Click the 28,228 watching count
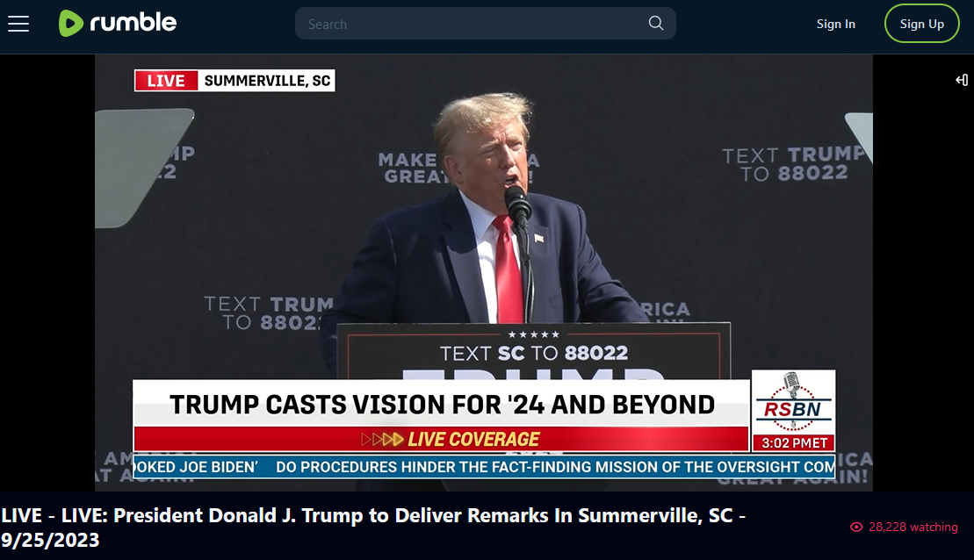This screenshot has height=560, width=974. click(913, 527)
